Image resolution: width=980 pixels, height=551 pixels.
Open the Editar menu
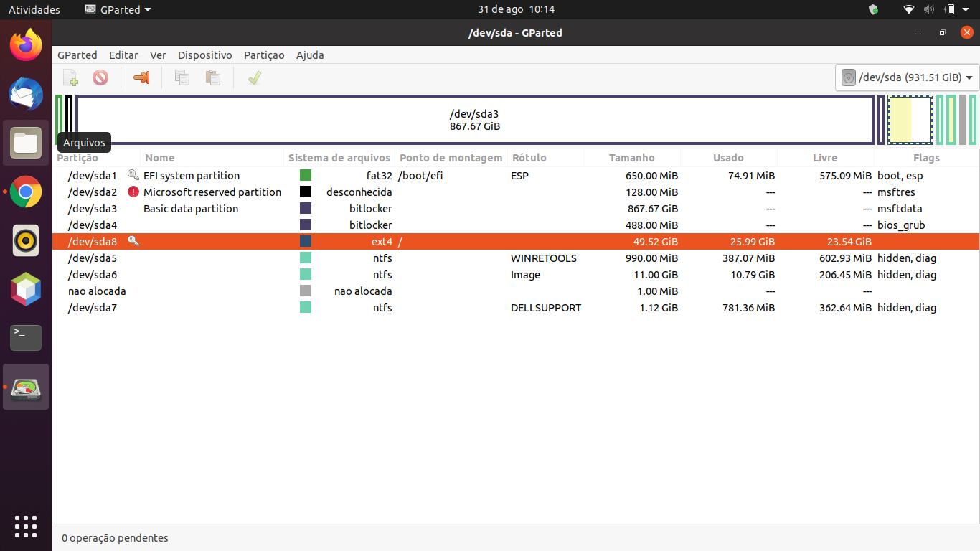[123, 55]
